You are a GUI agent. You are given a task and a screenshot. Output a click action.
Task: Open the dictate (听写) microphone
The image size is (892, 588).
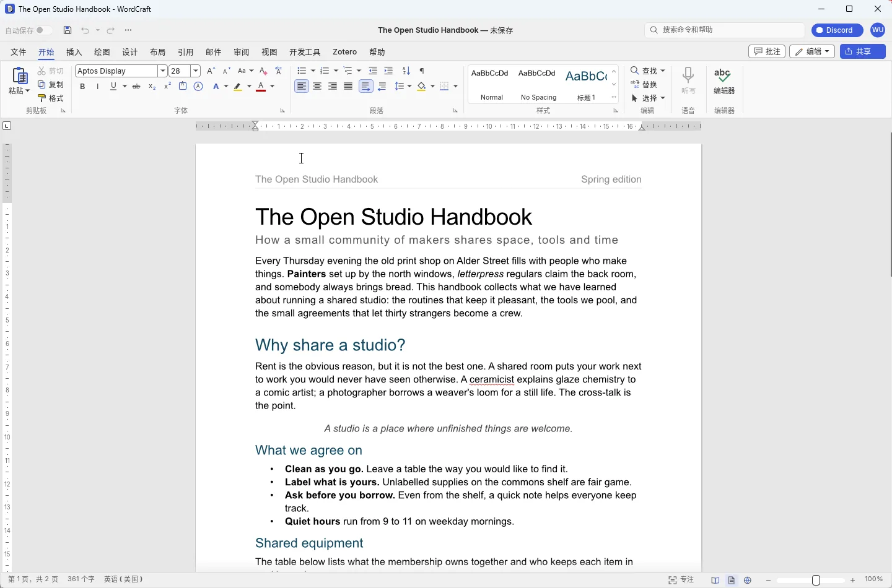click(x=689, y=81)
